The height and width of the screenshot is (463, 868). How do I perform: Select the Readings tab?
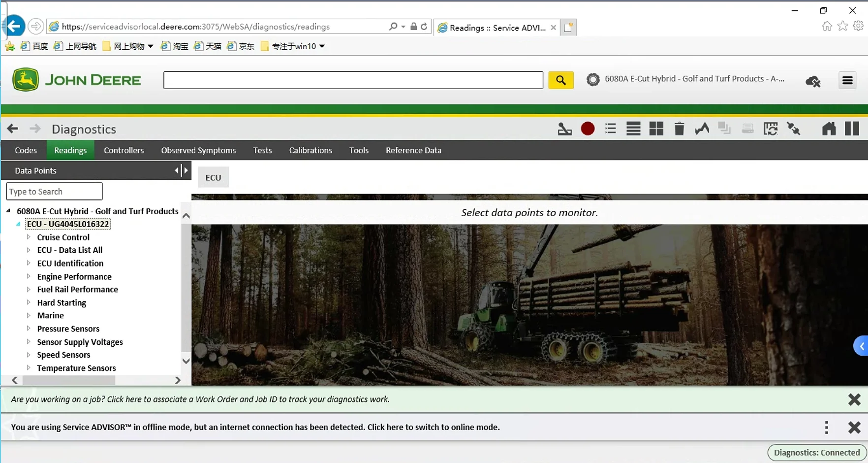pyautogui.click(x=70, y=150)
